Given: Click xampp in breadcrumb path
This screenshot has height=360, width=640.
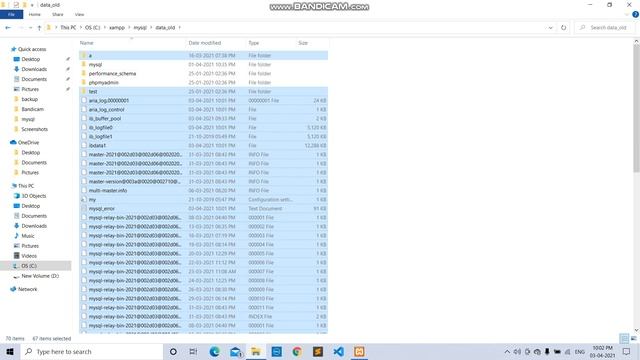Looking at the screenshot, I should [117, 28].
